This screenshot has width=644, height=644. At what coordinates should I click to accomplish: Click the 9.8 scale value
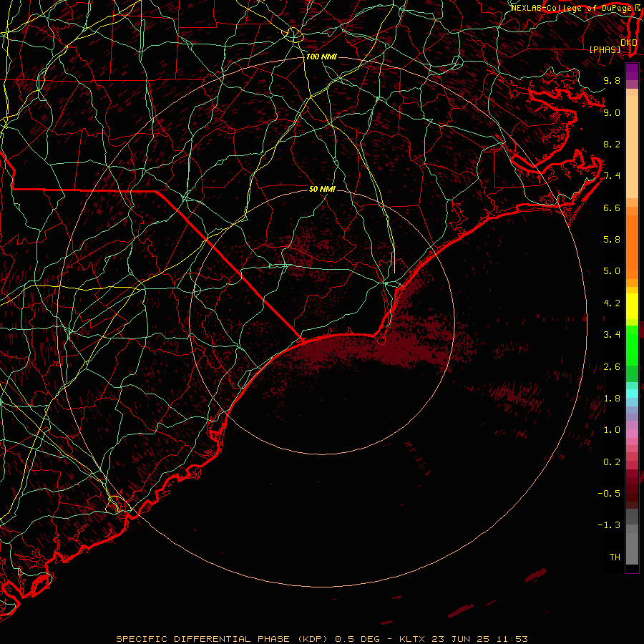pos(612,80)
